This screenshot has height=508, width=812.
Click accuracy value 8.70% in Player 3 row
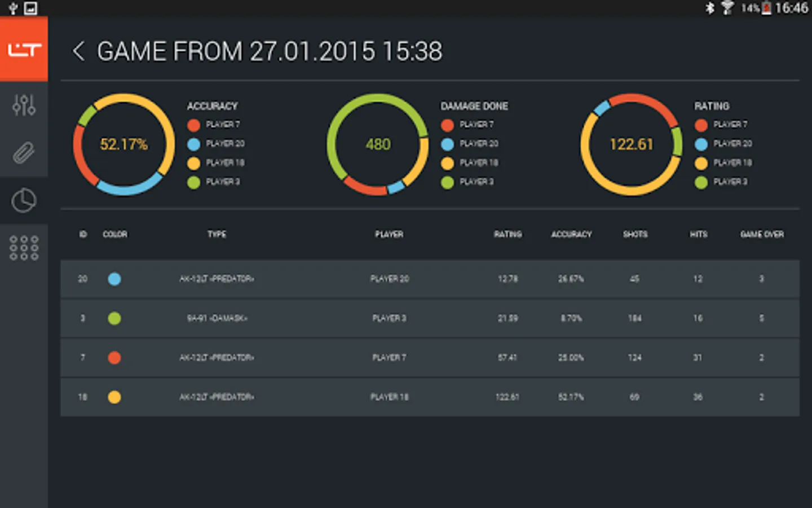(571, 318)
